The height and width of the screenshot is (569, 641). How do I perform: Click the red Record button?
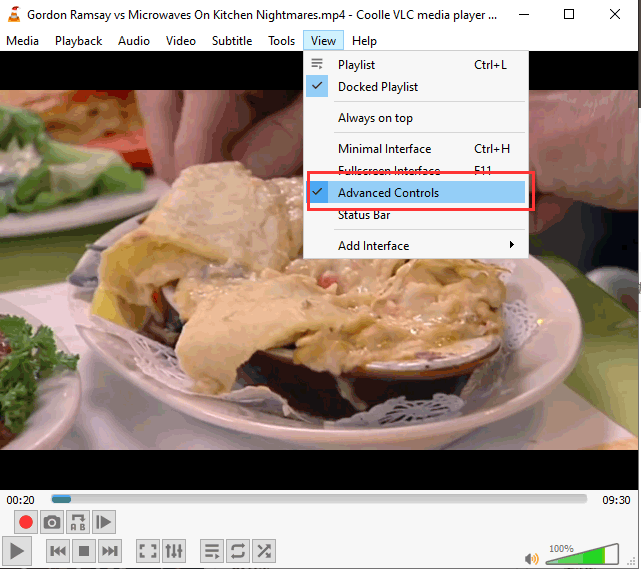pos(26,522)
